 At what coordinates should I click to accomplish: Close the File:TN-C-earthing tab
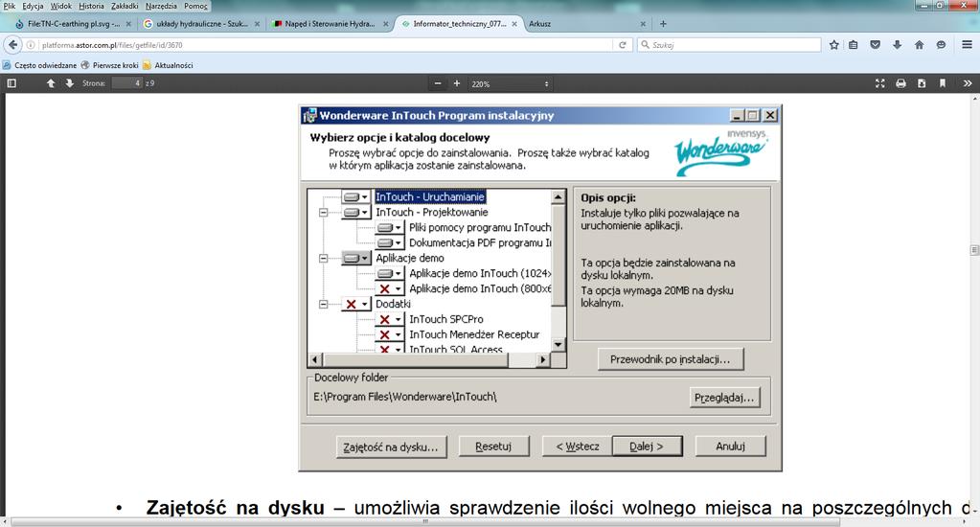click(x=128, y=24)
